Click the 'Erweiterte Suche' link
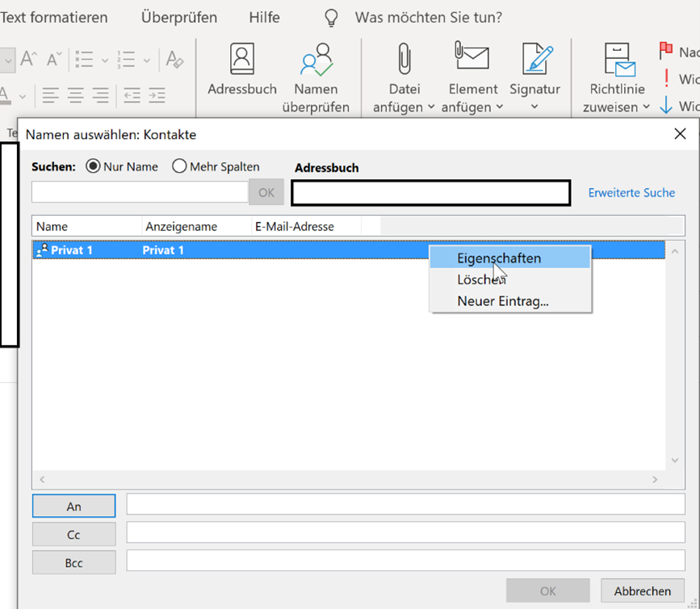This screenshot has width=700, height=609. (631, 193)
